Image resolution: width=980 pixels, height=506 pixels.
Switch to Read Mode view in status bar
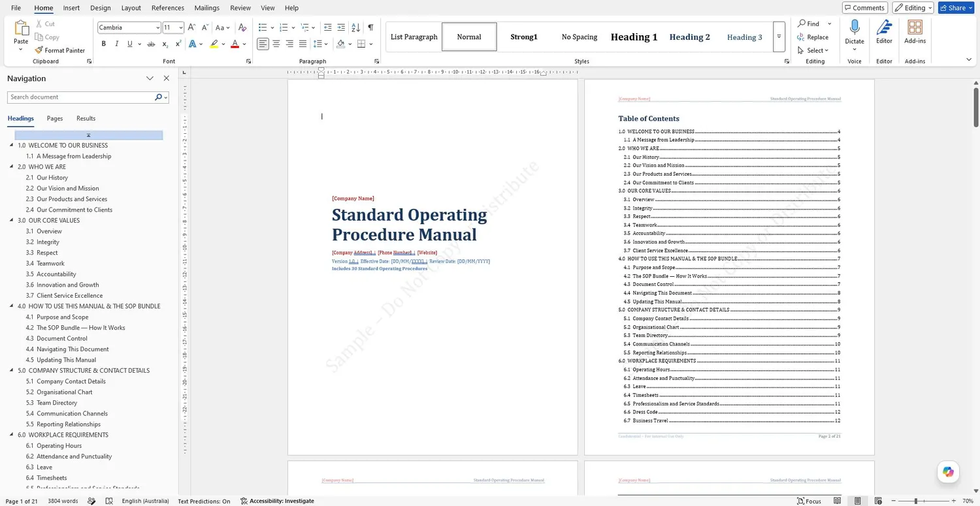pyautogui.click(x=837, y=501)
